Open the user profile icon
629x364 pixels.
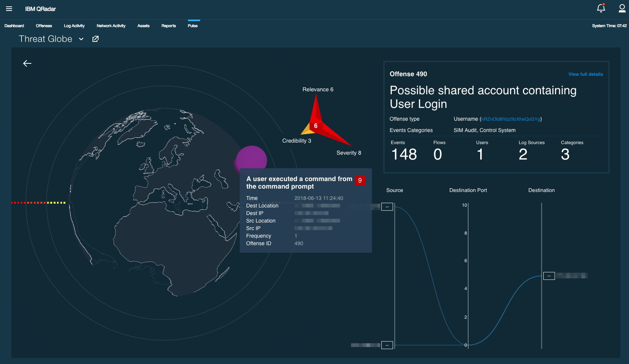(622, 8)
